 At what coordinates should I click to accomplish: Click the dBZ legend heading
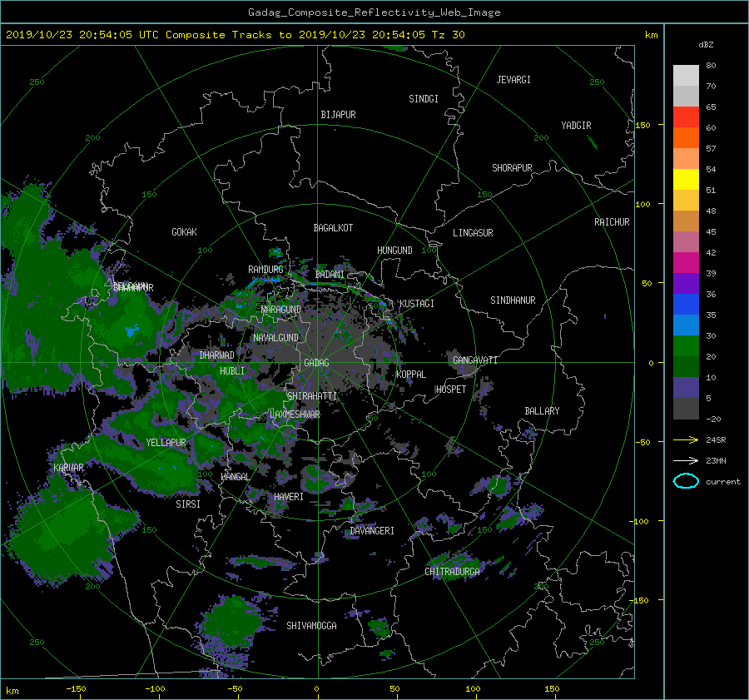click(x=706, y=45)
